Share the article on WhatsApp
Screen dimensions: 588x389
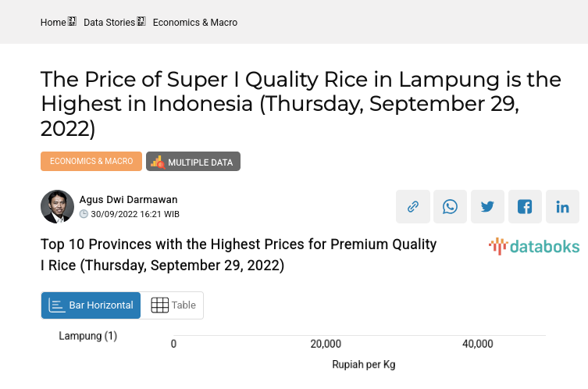pos(451,207)
